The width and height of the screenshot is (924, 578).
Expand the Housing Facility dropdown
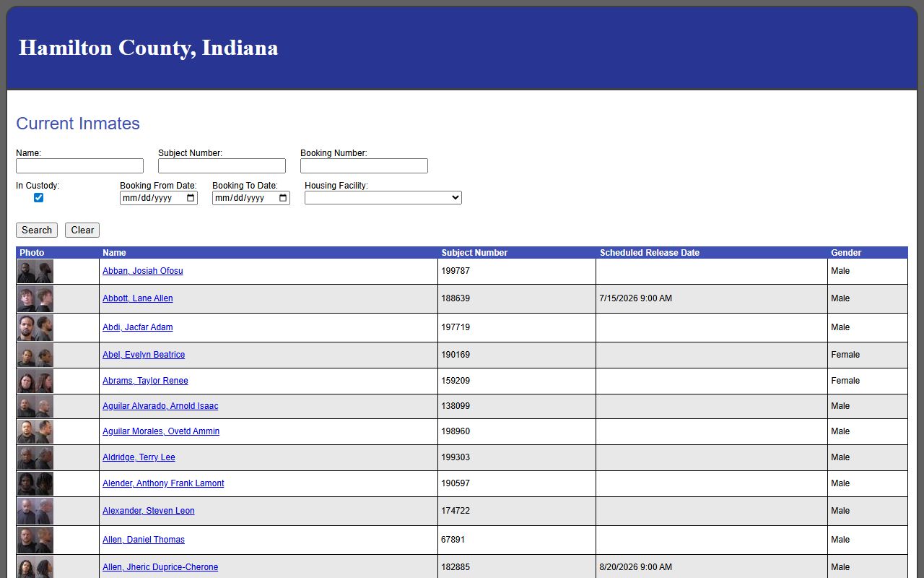[383, 198]
